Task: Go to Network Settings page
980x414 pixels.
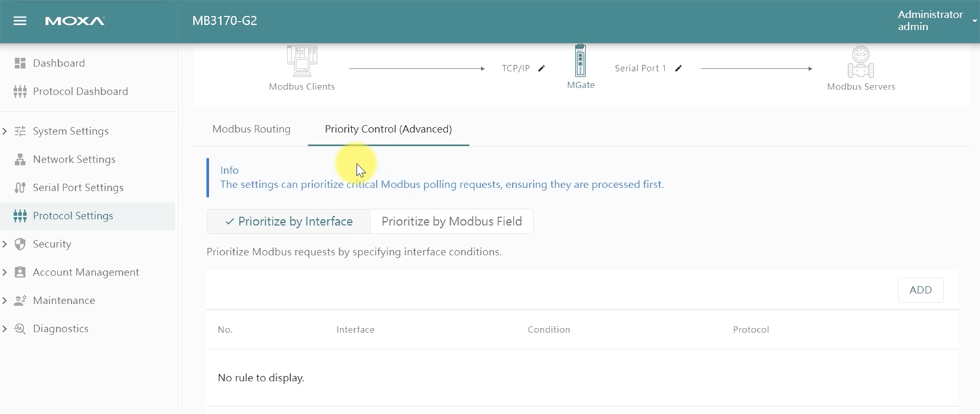Action: click(x=74, y=159)
